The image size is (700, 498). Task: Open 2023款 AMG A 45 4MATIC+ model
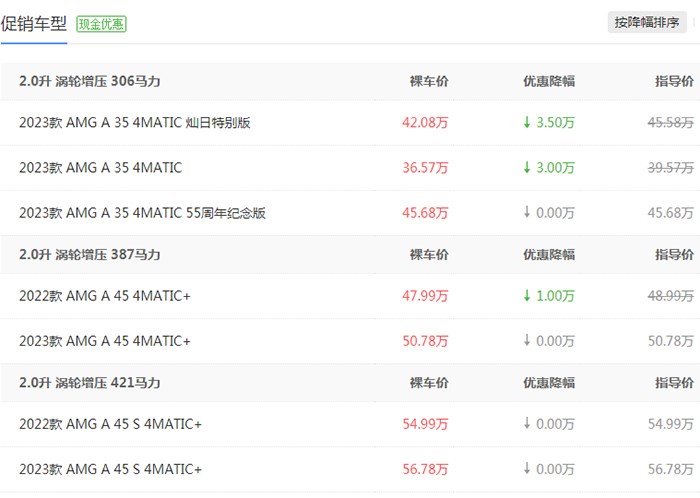pyautogui.click(x=105, y=341)
